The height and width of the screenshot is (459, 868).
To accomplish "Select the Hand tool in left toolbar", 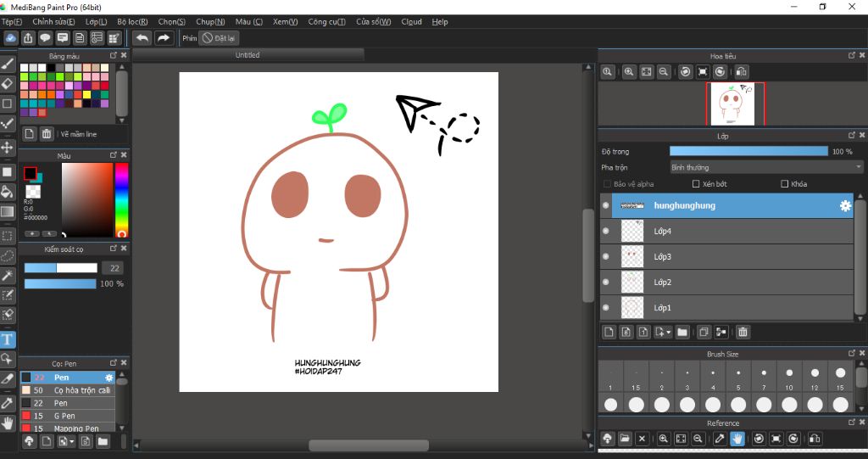I will coord(7,423).
